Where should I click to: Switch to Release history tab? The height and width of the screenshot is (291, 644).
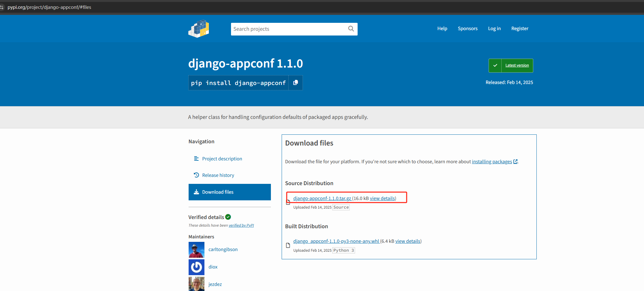[x=218, y=175]
